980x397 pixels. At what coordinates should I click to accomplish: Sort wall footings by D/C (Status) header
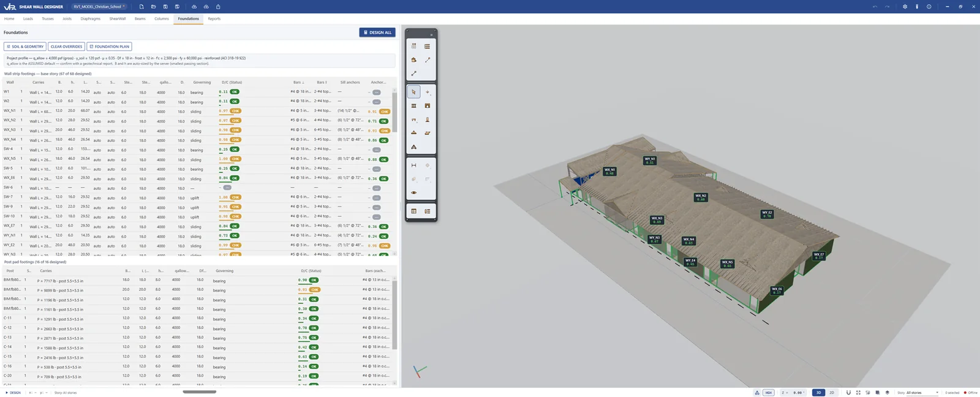(232, 82)
